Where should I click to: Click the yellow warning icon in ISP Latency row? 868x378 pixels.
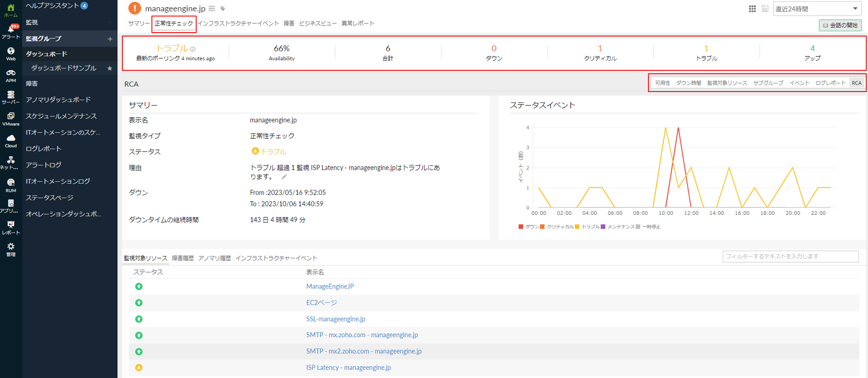(139, 368)
